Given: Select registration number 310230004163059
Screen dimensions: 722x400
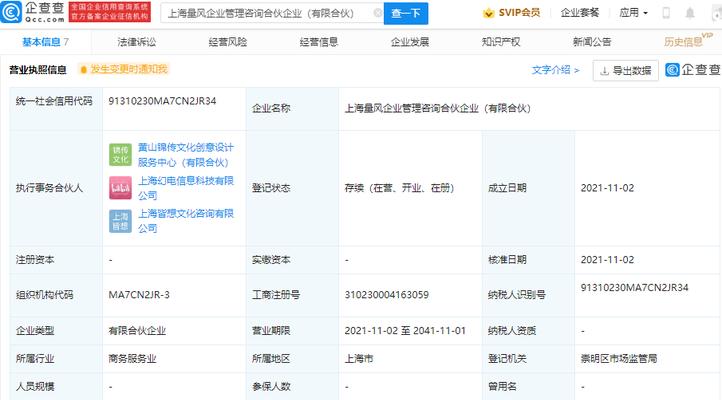Looking at the screenshot, I should [386, 295].
